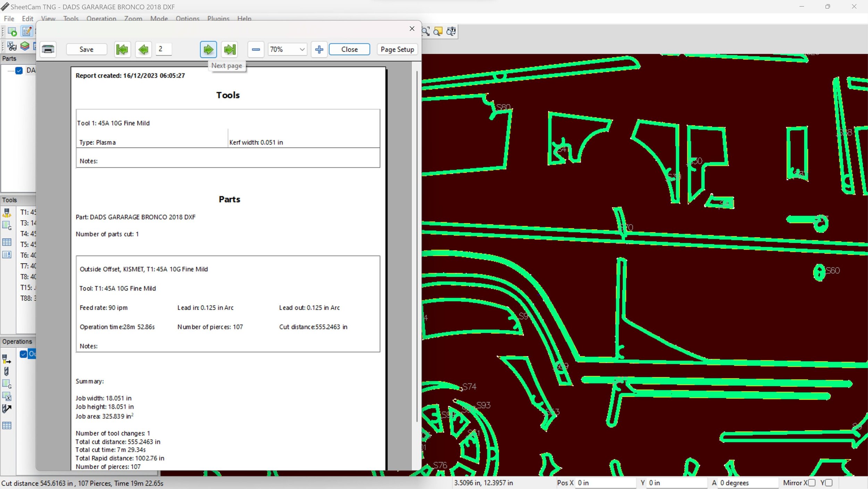
Task: Click the table icon in Operations panel
Action: click(7, 425)
